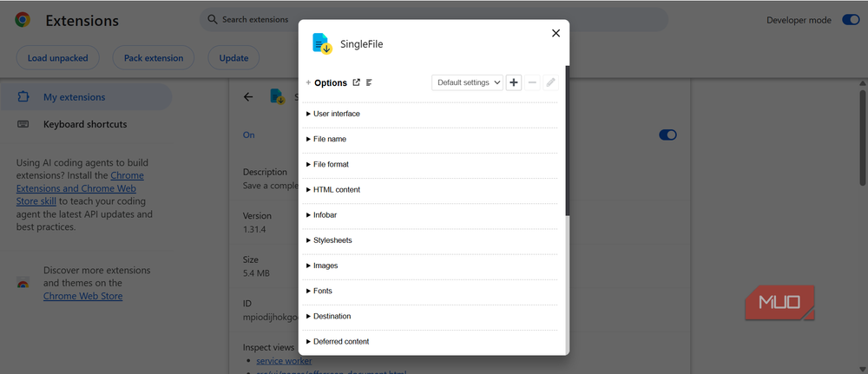Click the My extensions puzzle icon
The image size is (868, 374).
[23, 97]
